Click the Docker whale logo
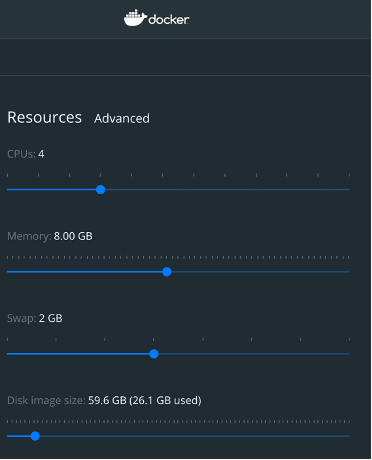The width and height of the screenshot is (372, 460). click(135, 18)
